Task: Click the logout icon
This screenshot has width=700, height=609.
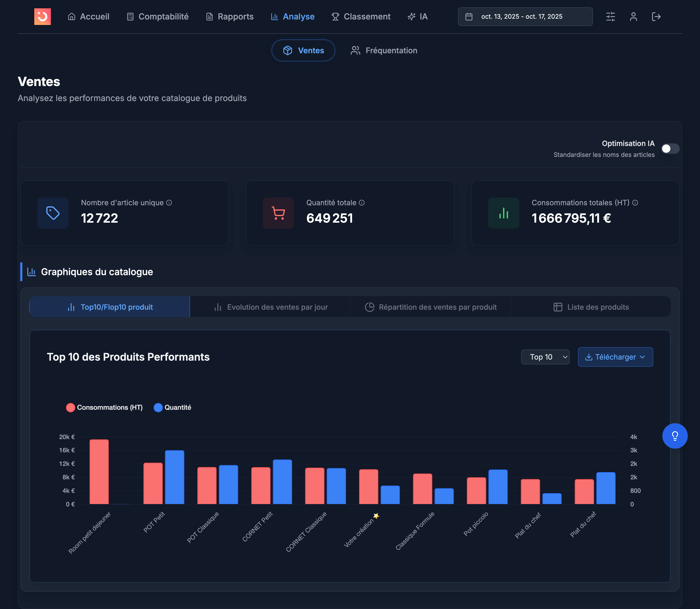Action: pos(656,17)
